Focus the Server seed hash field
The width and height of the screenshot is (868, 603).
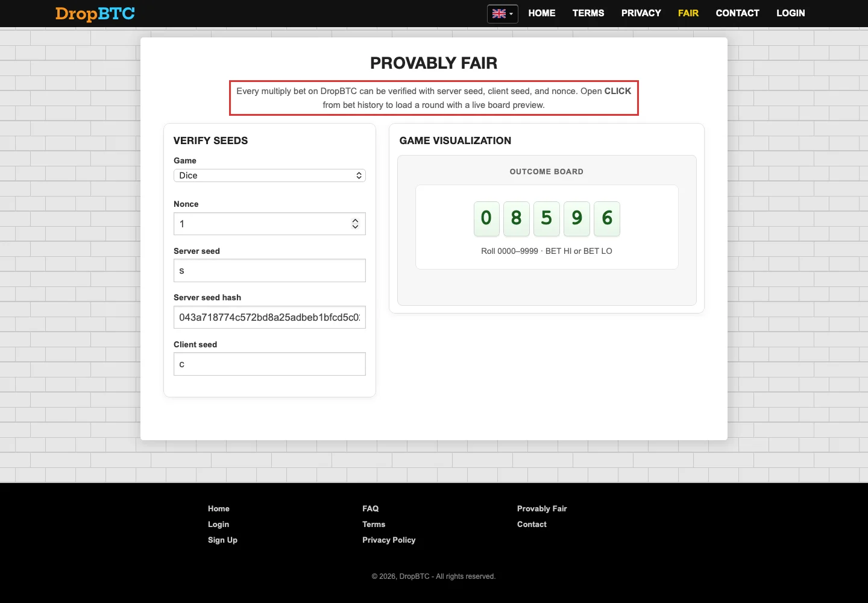269,317
